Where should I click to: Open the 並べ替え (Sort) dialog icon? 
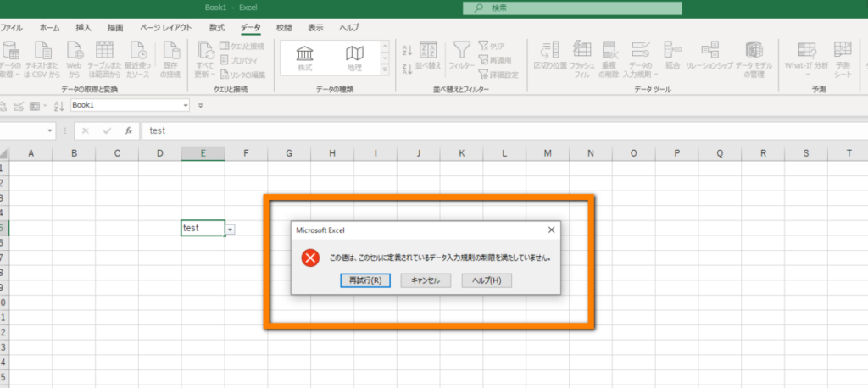pyautogui.click(x=427, y=55)
